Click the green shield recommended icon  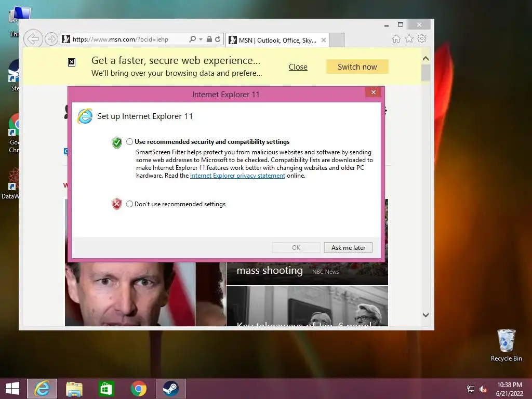pyautogui.click(x=117, y=142)
